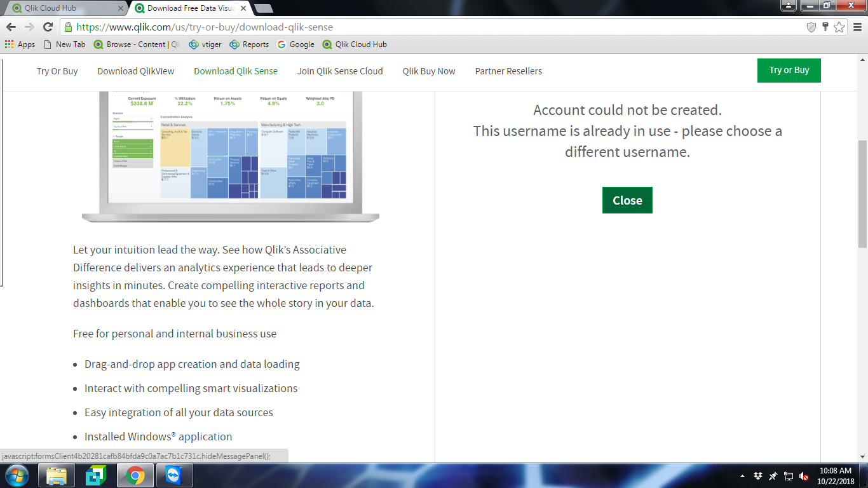
Task: Open the Windows Start menu
Action: pos(17,475)
